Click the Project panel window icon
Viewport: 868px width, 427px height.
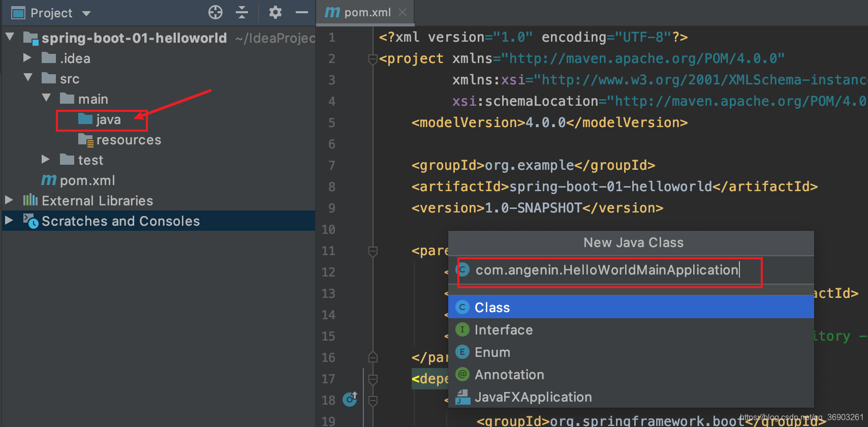click(x=18, y=13)
